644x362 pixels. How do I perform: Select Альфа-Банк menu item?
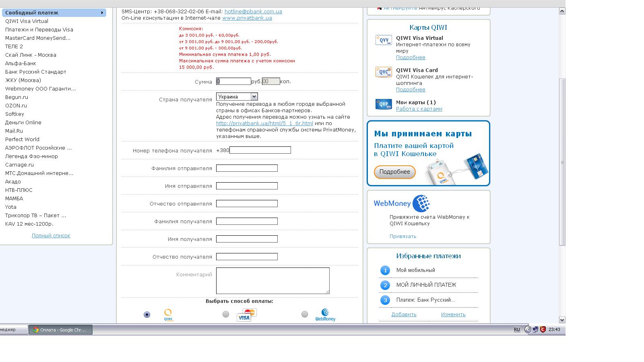tap(21, 64)
